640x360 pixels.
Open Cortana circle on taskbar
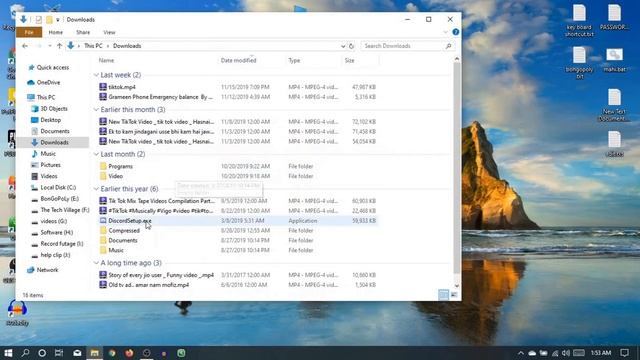(x=42, y=353)
